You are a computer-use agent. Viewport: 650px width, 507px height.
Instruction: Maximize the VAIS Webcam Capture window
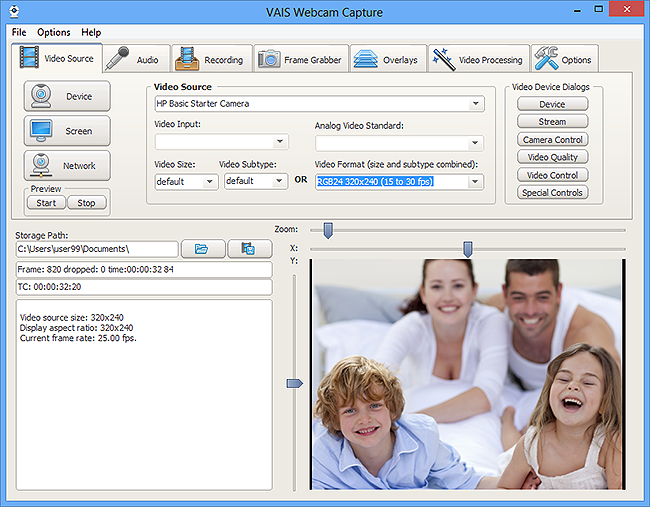tap(599, 9)
